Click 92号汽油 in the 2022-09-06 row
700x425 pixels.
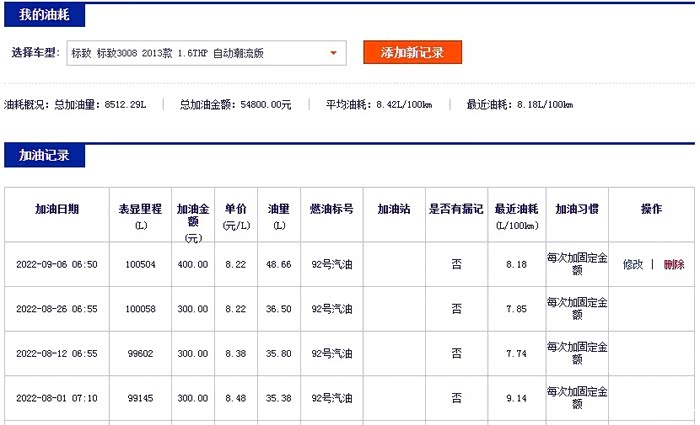point(332,264)
